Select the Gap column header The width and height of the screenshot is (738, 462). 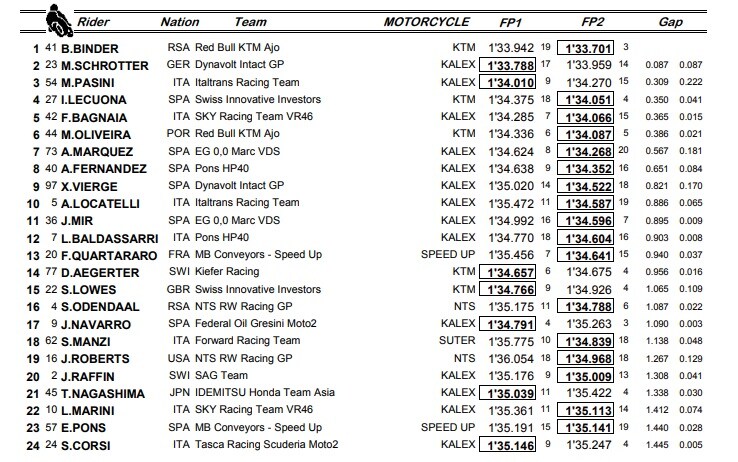[670, 22]
